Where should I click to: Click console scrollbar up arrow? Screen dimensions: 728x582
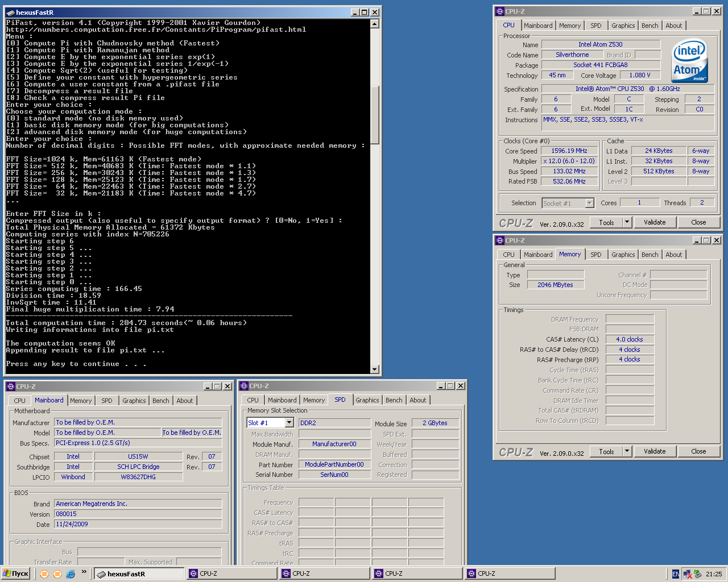pyautogui.click(x=374, y=24)
